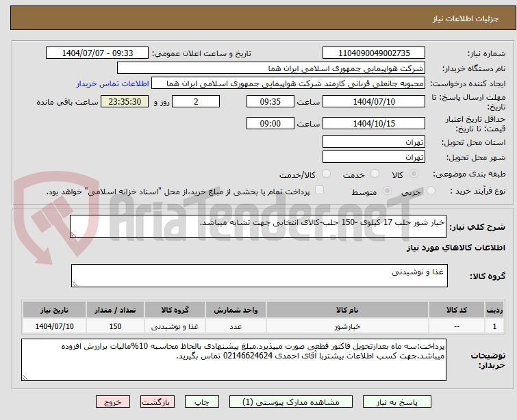Click the need number field 1104090049002735

(x=374, y=53)
